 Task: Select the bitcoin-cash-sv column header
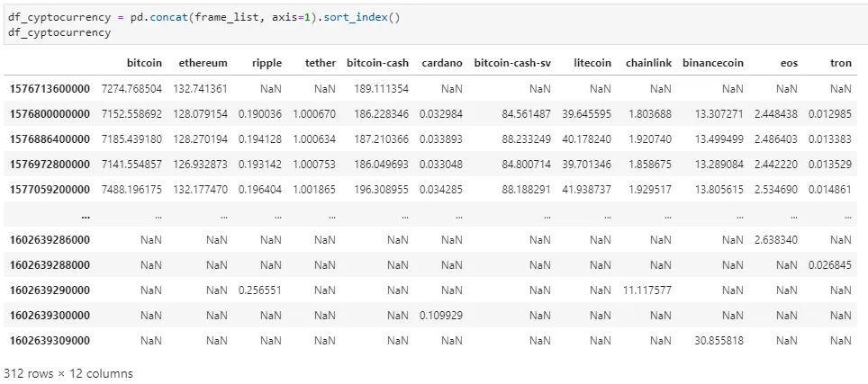pos(512,62)
